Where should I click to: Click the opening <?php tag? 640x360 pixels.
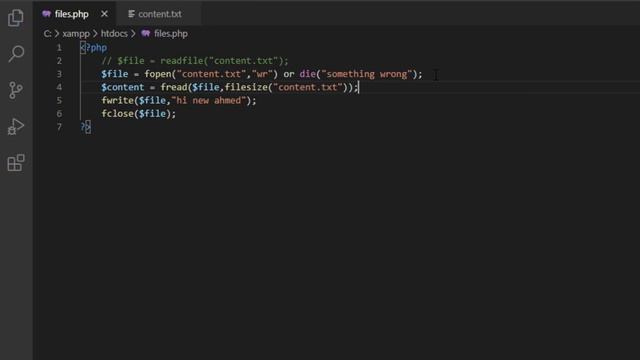(x=93, y=47)
